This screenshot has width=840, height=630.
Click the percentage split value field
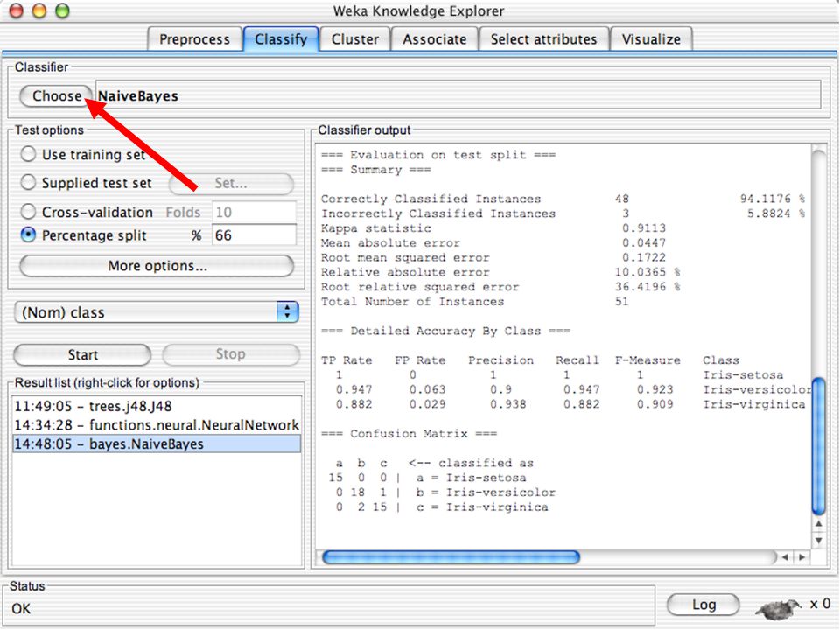(254, 235)
